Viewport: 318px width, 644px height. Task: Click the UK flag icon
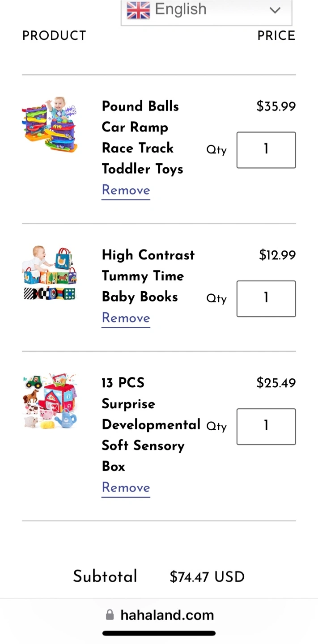click(x=138, y=10)
